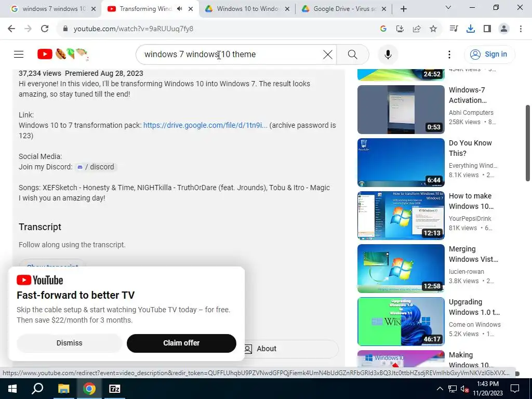The width and height of the screenshot is (532, 399).
Task: Clear the YouTube search box text
Action: coord(328,54)
